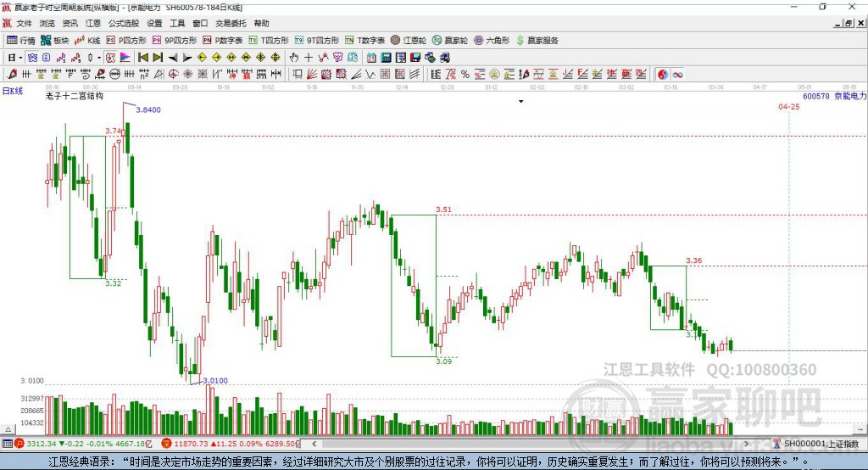Click the save floppy disk icon
This screenshot has width=868, height=470.
(415, 58)
